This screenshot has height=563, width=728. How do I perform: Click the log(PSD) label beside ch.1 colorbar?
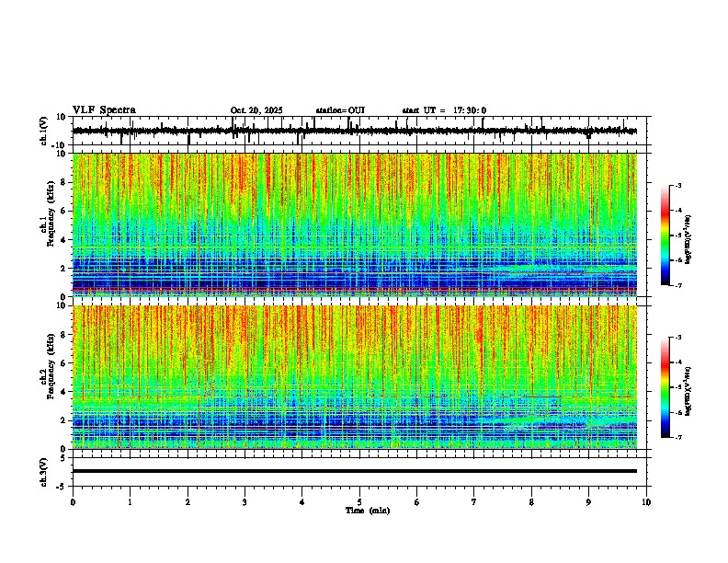coord(688,240)
